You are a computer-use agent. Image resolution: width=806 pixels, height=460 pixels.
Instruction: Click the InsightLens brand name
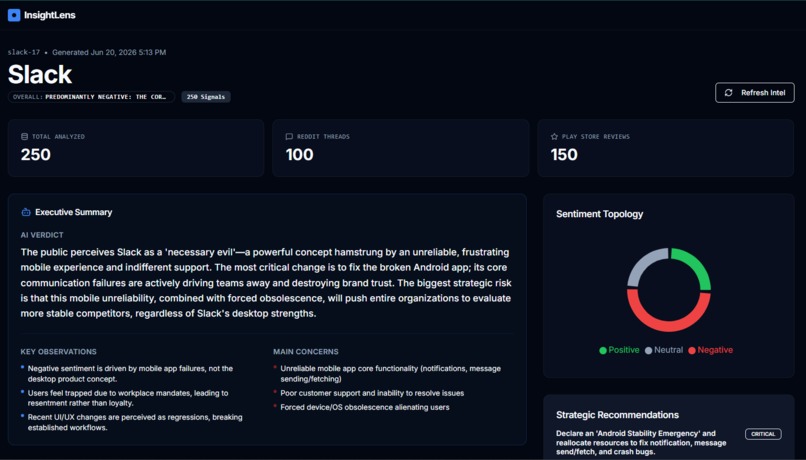(x=50, y=15)
